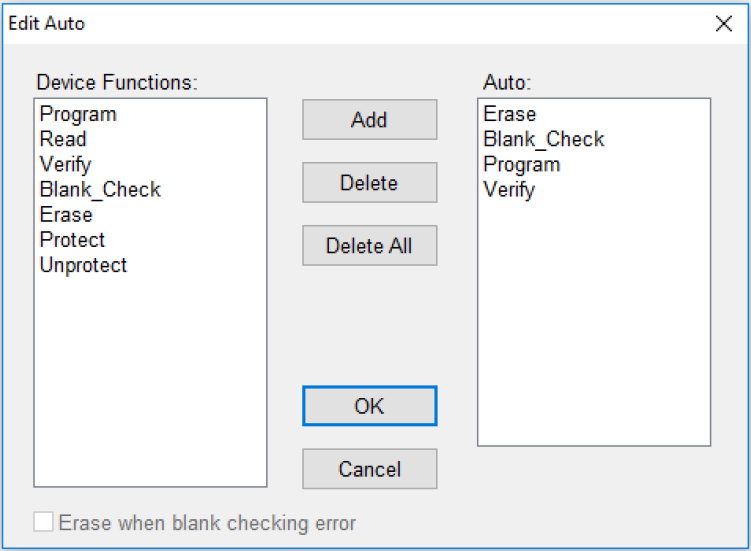Select Blank_Check in the Auto list
The image size is (751, 551).
pyautogui.click(x=544, y=139)
